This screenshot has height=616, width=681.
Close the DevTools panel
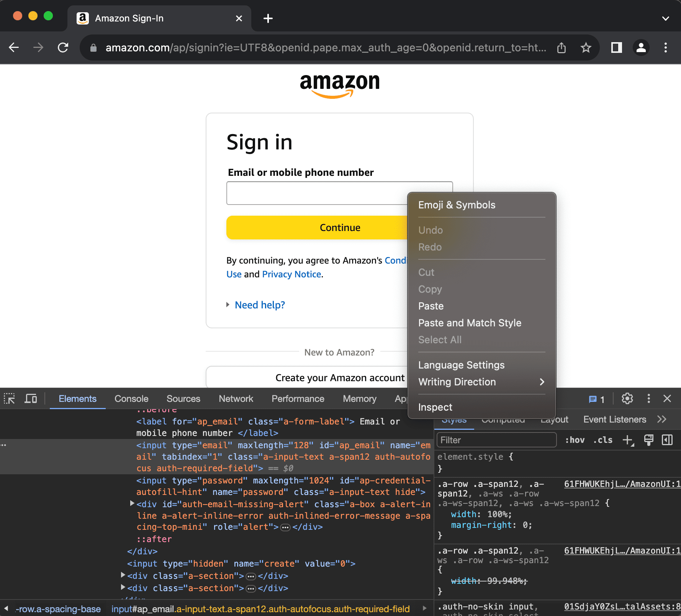[667, 399]
